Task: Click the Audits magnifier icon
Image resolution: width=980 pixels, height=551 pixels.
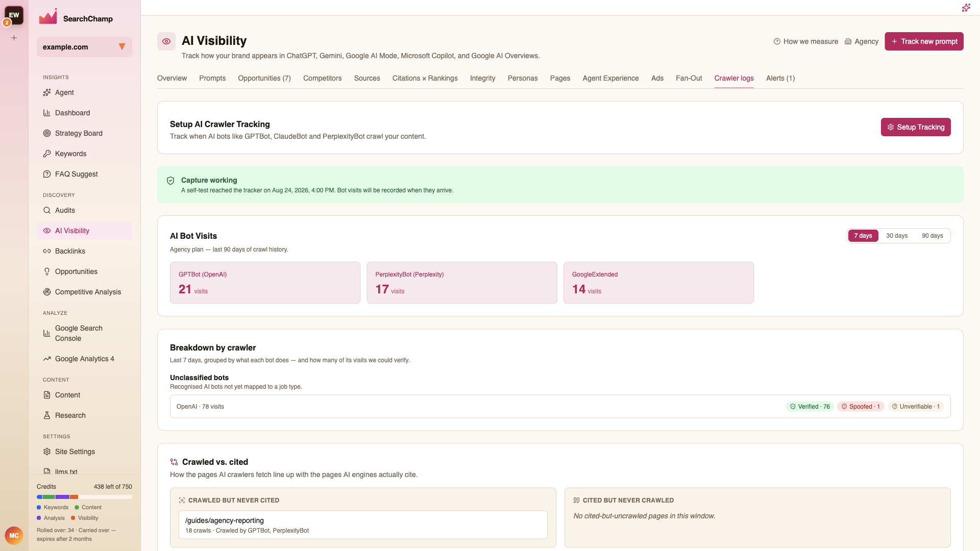Action: [47, 210]
